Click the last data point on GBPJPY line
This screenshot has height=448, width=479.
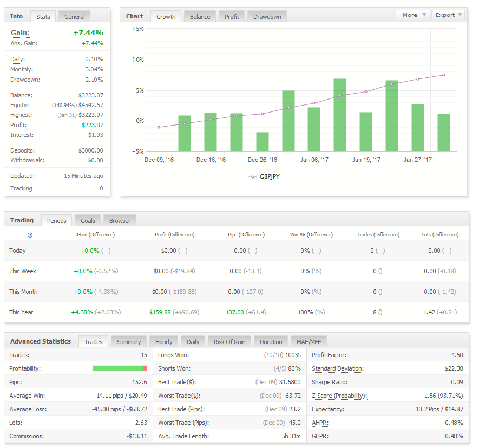point(444,75)
